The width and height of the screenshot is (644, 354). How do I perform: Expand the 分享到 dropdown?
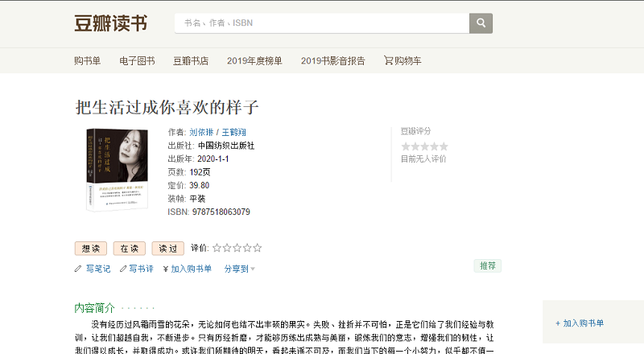[239, 269]
